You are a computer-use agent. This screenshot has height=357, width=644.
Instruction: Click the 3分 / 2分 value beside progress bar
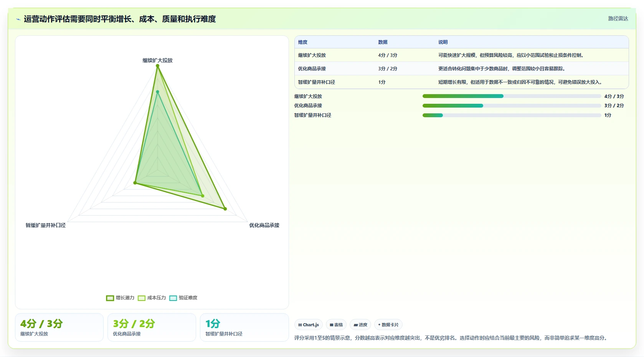click(x=614, y=106)
